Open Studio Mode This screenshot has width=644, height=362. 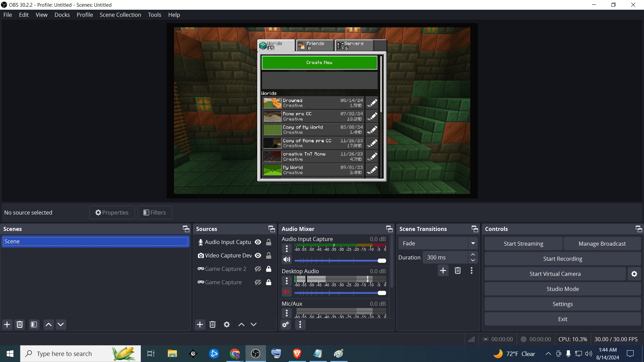click(x=562, y=289)
